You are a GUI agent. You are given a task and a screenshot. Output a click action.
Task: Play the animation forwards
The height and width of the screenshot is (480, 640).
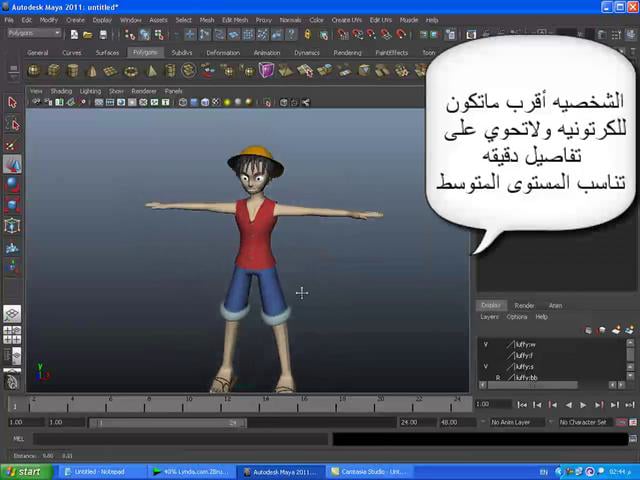pos(583,404)
